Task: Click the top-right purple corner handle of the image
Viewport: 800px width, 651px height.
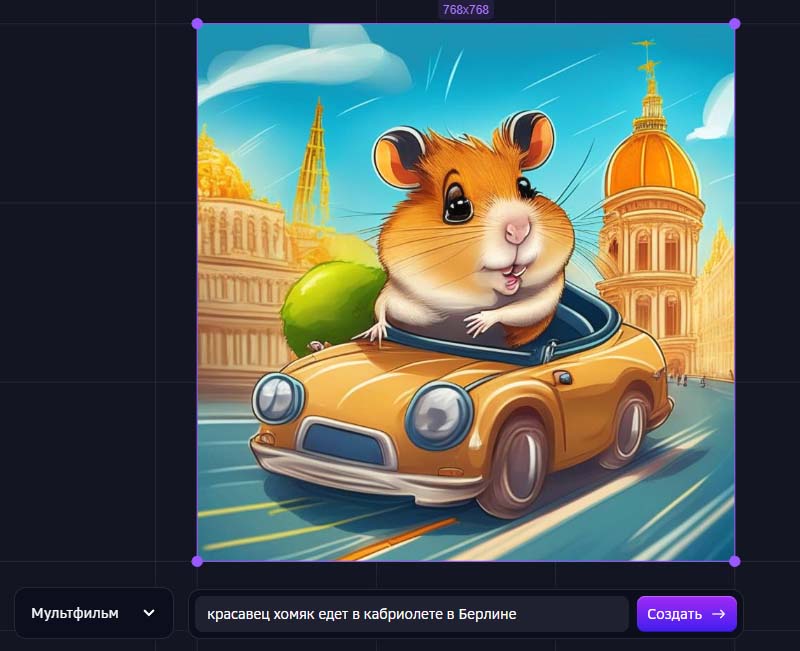Action: [x=735, y=23]
